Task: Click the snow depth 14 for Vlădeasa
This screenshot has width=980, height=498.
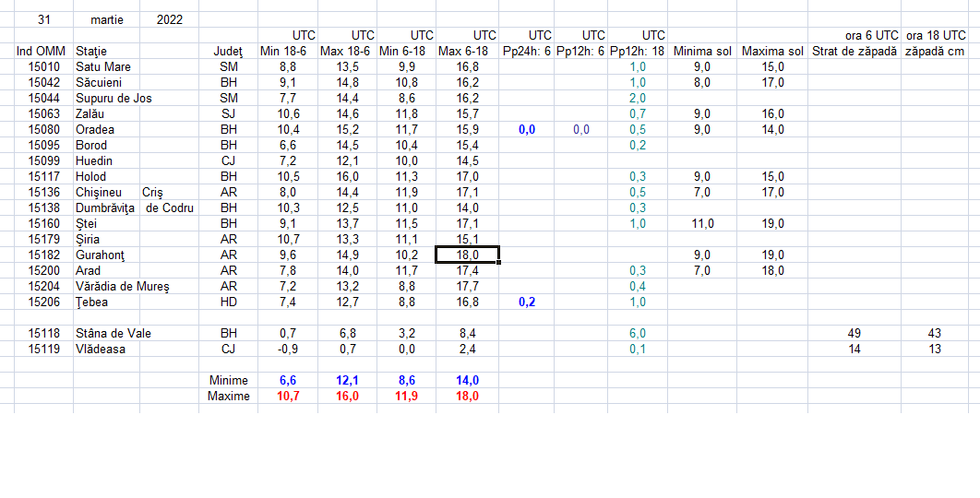Action: tap(855, 350)
